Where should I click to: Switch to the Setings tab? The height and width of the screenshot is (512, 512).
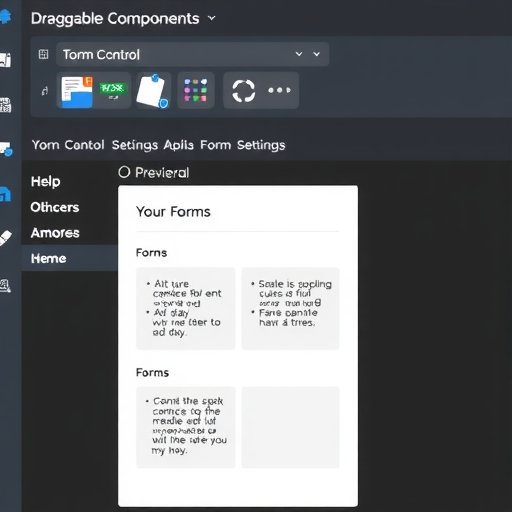[x=135, y=145]
